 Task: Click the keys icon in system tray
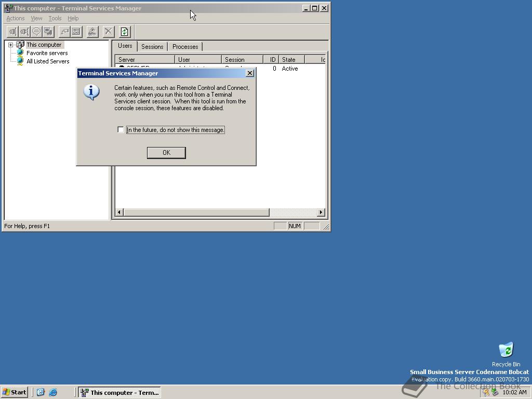[486, 393]
